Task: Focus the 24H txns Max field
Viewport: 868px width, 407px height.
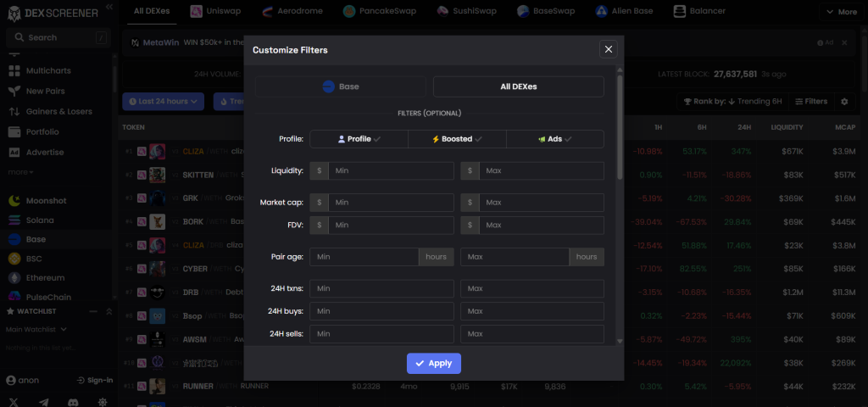Action: 532,288
